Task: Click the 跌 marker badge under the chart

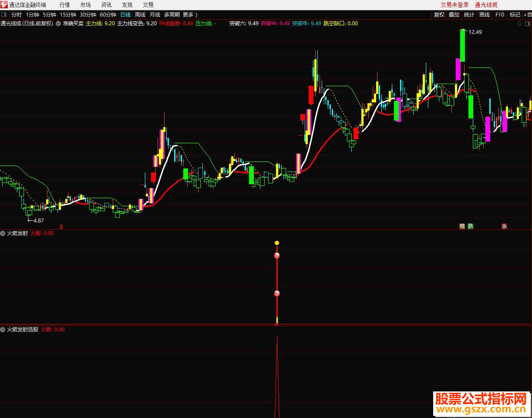Action: click(x=470, y=226)
